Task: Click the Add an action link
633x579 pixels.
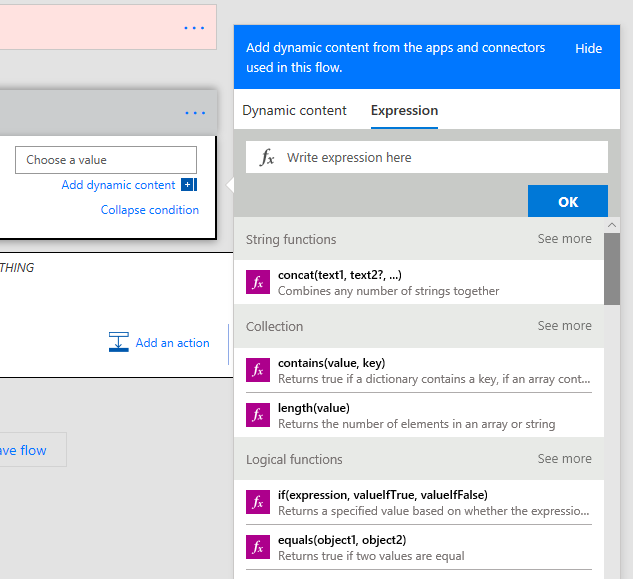Action: (x=172, y=343)
